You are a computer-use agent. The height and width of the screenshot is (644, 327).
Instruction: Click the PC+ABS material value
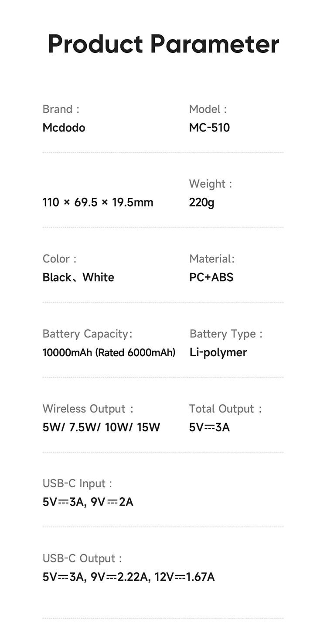tap(211, 278)
